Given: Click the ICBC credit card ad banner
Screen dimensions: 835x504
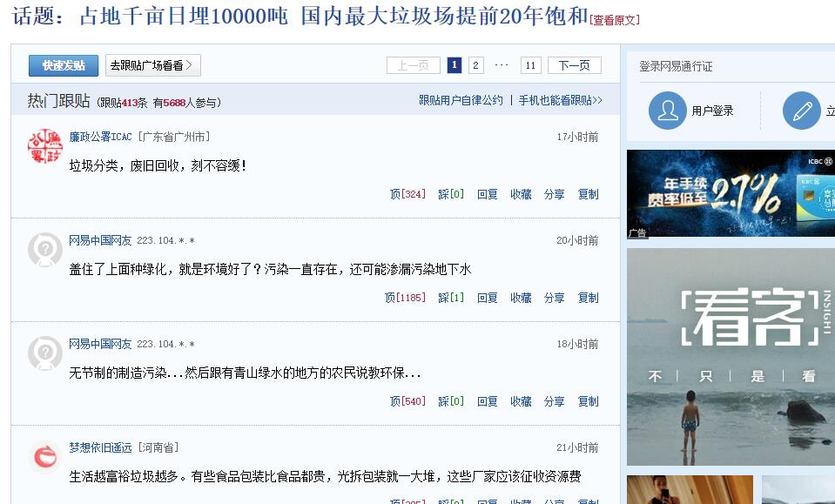Looking at the screenshot, I should point(731,194).
